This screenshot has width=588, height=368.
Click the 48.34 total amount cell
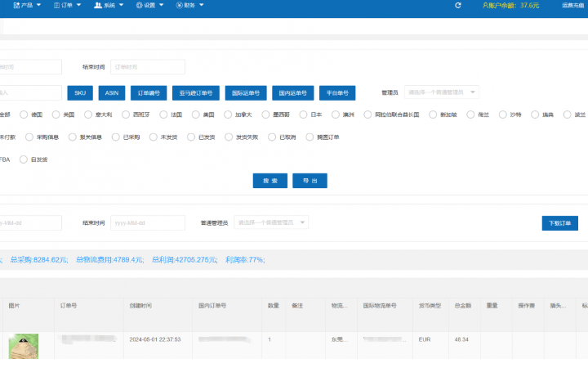[x=461, y=339]
